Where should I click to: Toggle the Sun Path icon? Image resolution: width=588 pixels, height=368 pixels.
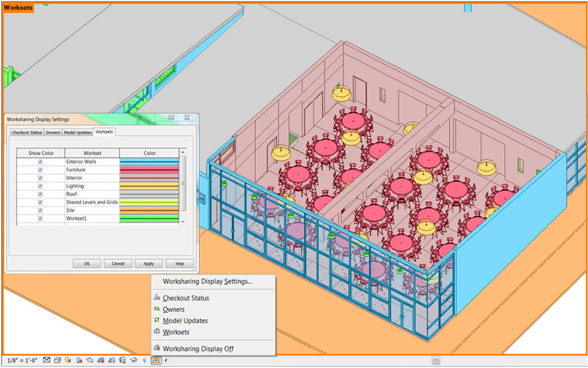(68, 360)
